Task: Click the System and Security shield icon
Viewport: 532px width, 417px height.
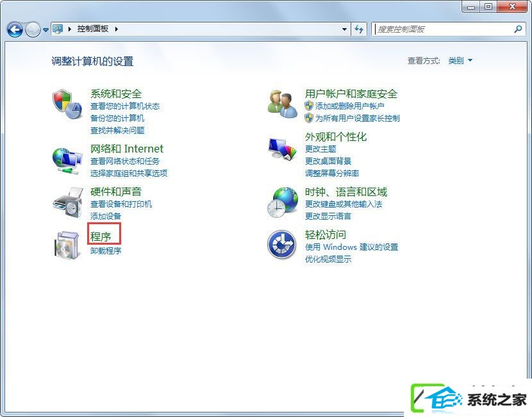Action: coord(67,104)
